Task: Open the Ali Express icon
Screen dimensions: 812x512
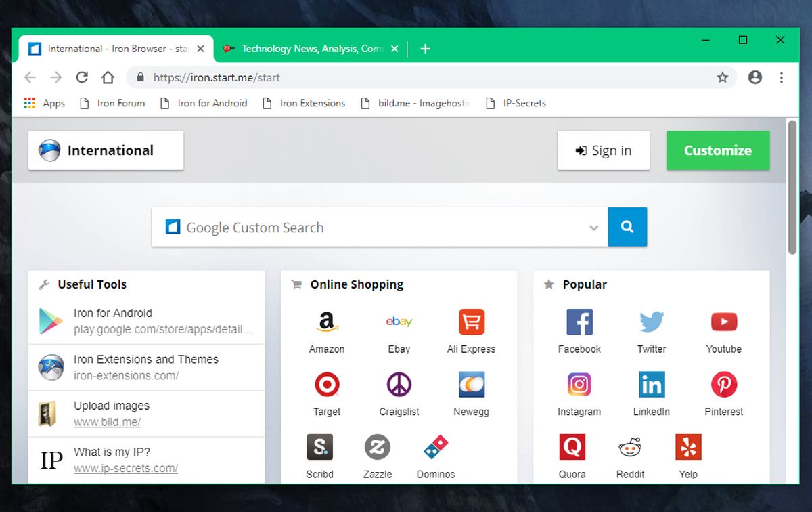Action: [x=471, y=322]
